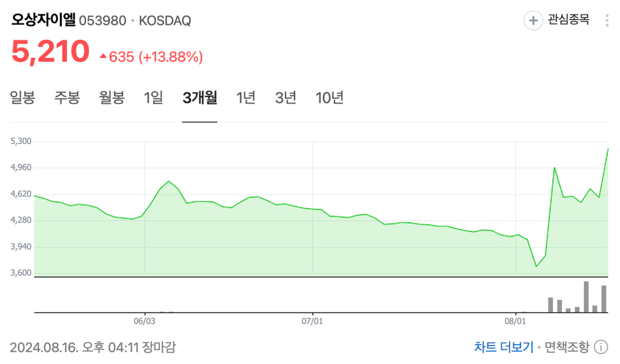620x364 pixels.
Task: Click the plus icon for 관심종목
Action: pyautogui.click(x=533, y=20)
